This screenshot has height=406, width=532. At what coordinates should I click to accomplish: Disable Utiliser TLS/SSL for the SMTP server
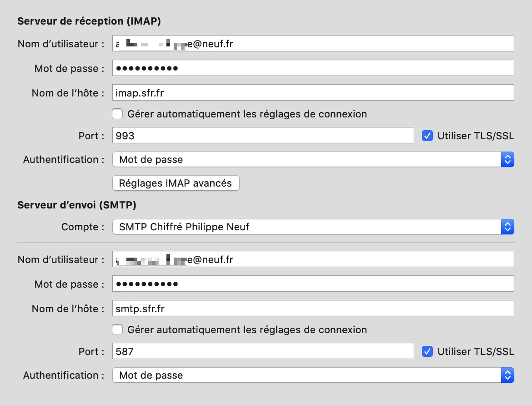click(427, 351)
